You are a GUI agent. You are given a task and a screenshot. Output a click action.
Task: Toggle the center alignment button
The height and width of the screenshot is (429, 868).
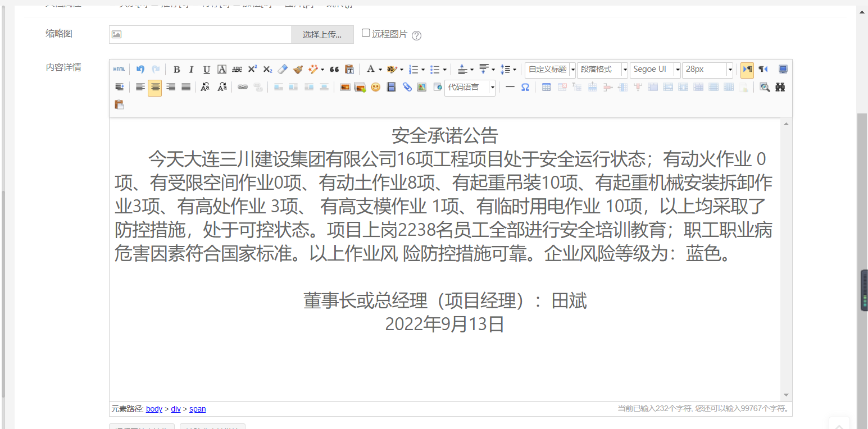tap(155, 87)
